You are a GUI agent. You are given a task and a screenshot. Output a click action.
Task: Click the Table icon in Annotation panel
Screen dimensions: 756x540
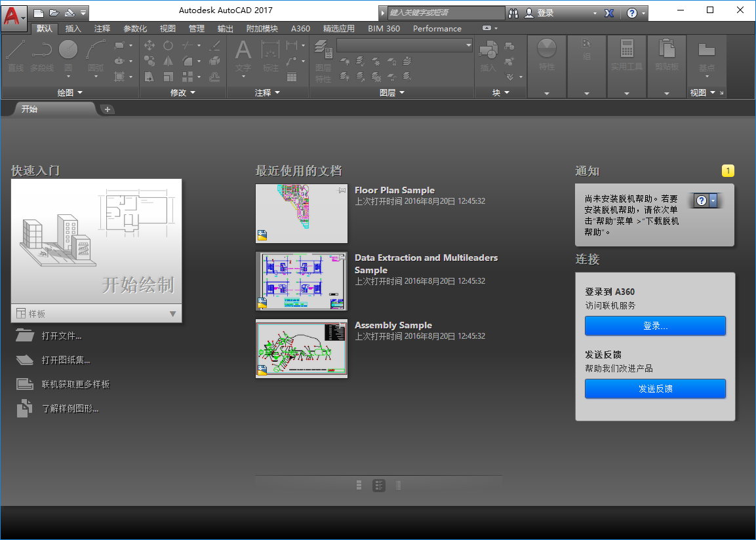click(292, 77)
